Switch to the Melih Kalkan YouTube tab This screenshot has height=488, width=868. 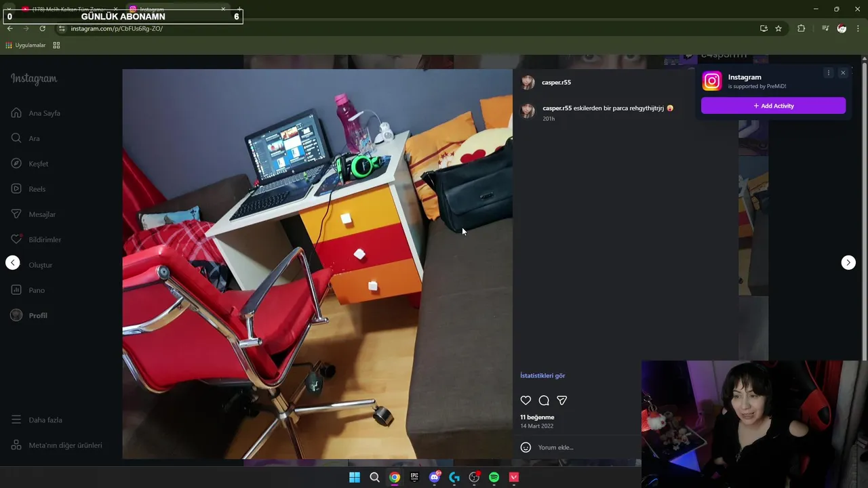coord(68,9)
